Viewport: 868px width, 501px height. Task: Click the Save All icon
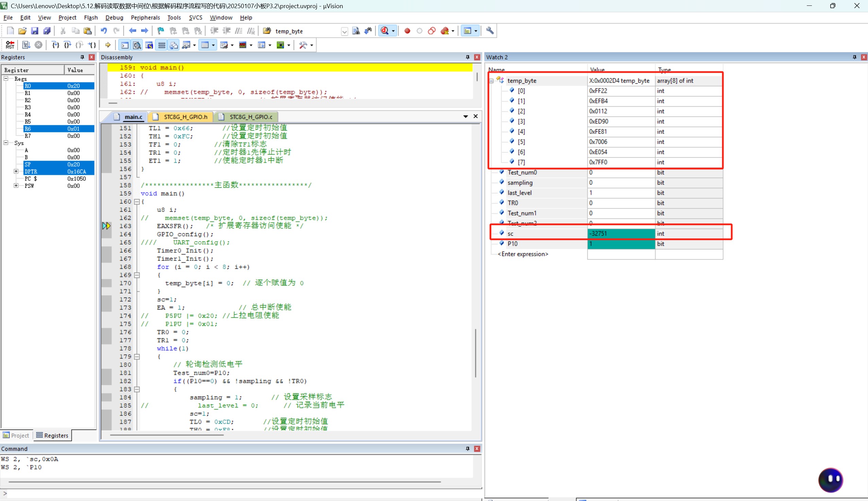(x=47, y=31)
